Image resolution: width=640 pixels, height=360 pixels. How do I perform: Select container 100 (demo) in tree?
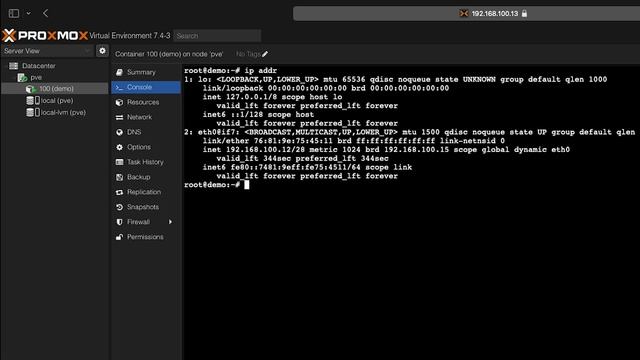[x=56, y=89]
